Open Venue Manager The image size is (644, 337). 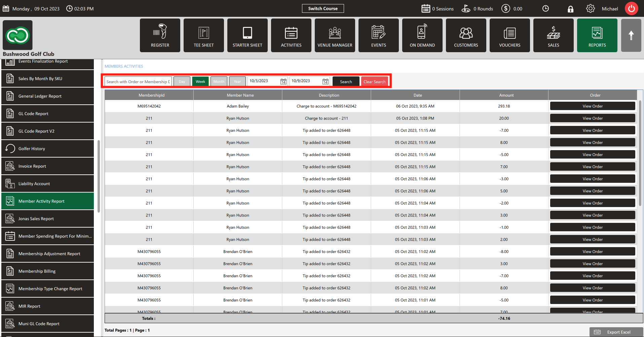point(335,35)
